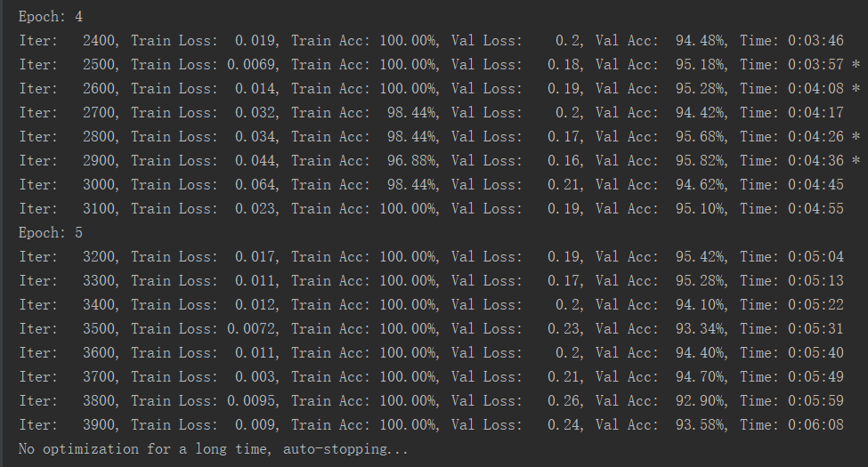Click the 'Epoch: 5' header line

[x=51, y=232]
